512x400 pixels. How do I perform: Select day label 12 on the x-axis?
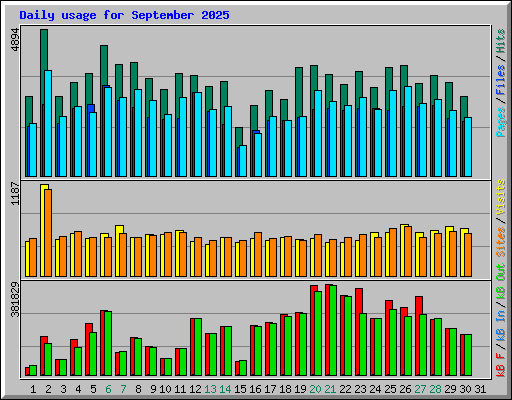(x=195, y=389)
